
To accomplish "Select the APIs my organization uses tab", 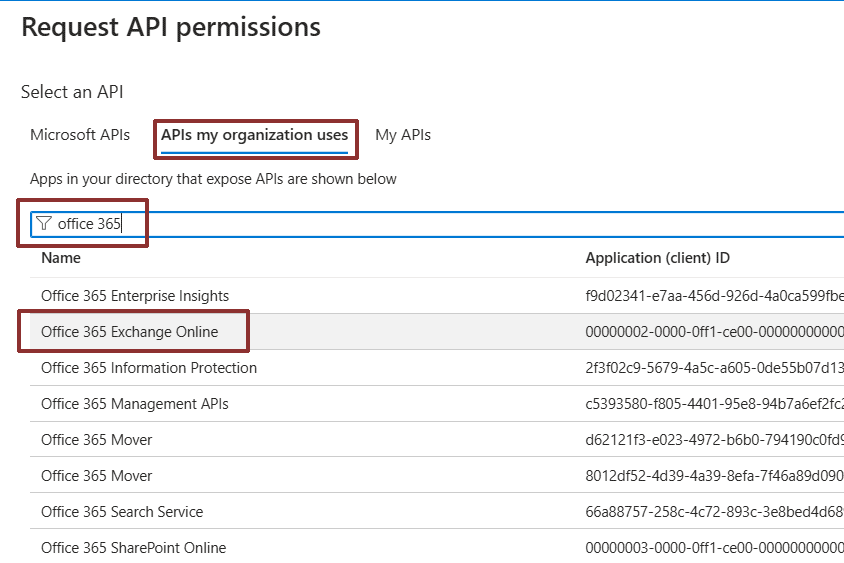I will [255, 135].
